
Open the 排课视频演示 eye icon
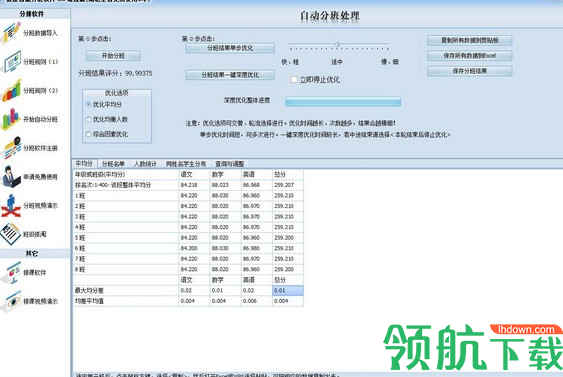click(11, 301)
